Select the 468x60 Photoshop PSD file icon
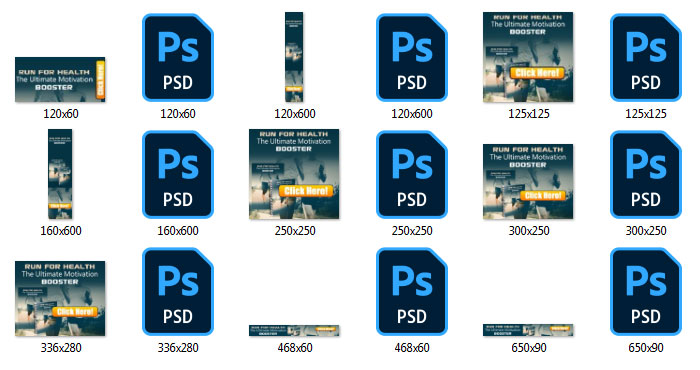The width and height of the screenshot is (700, 370). click(x=412, y=291)
